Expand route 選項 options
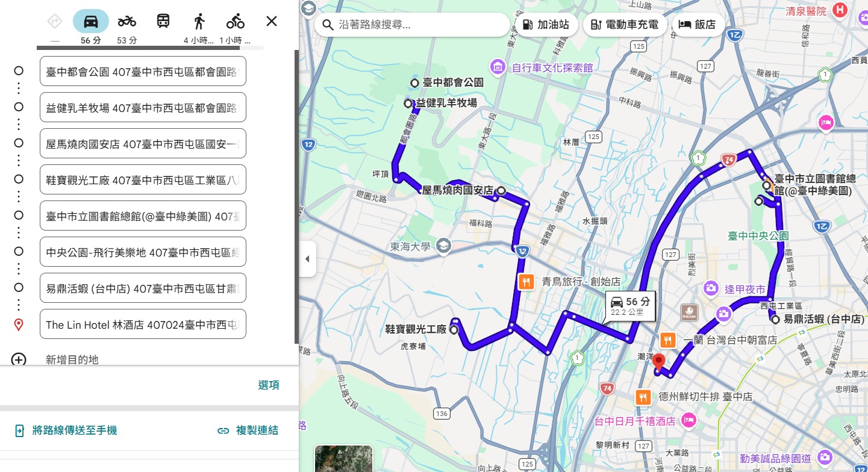 (269, 385)
